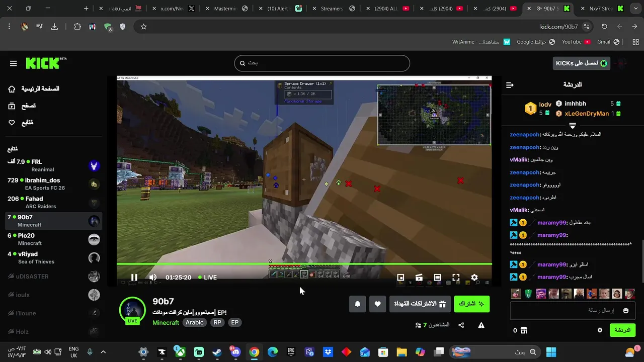
Task: Open Steam from the taskbar
Action: click(217, 352)
